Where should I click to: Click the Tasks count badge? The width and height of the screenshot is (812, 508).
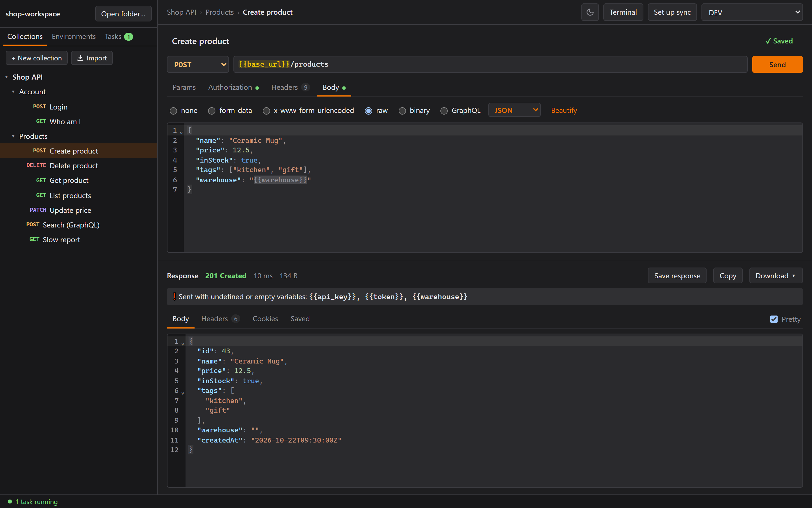click(129, 37)
